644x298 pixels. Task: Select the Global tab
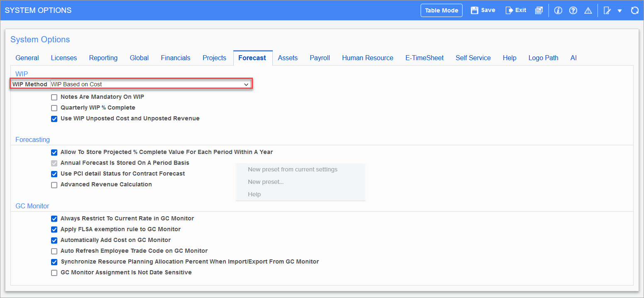(139, 58)
